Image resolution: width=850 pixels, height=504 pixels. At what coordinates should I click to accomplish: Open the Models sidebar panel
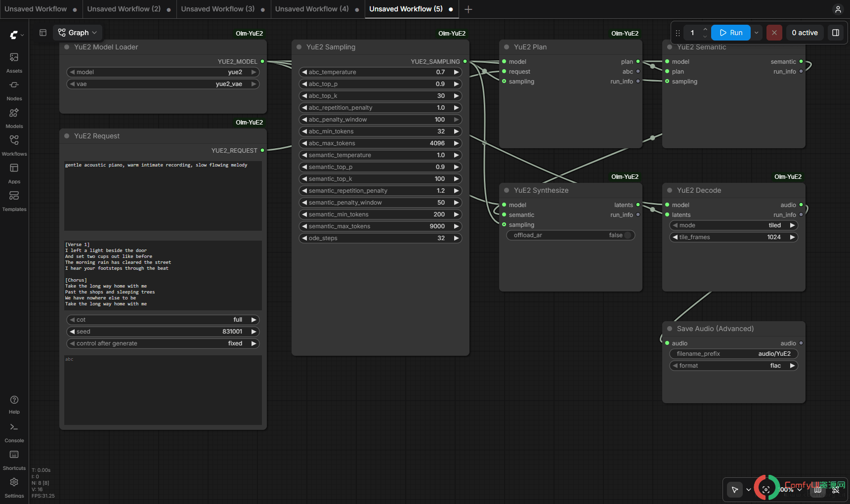14,118
